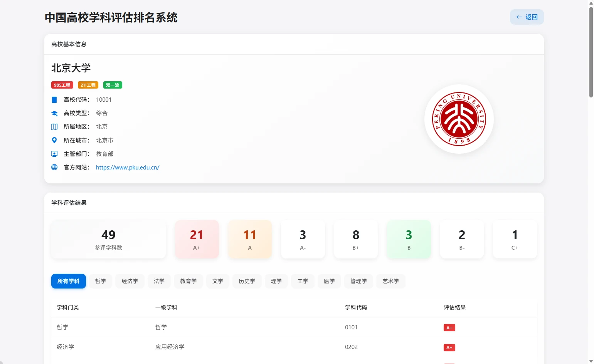
Task: Click the A+ badge in the 哲学 row
Action: pyautogui.click(x=449, y=328)
